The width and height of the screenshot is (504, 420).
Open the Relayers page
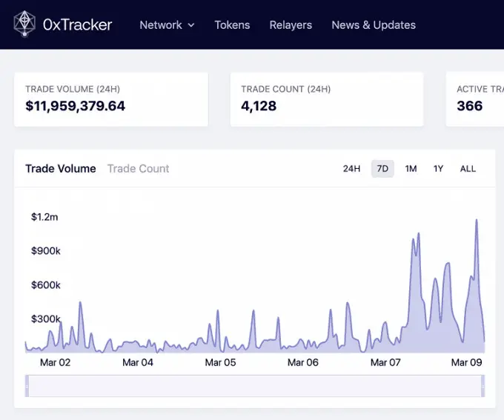click(291, 25)
